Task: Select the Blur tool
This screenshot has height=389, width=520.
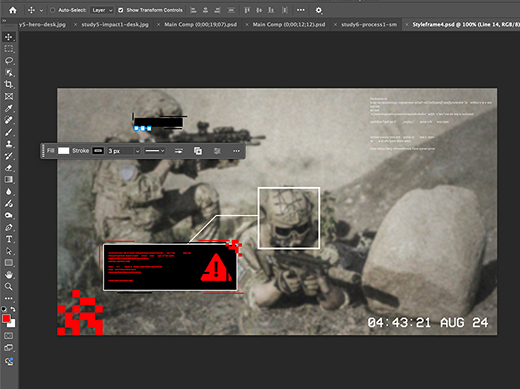Action: coord(9,192)
